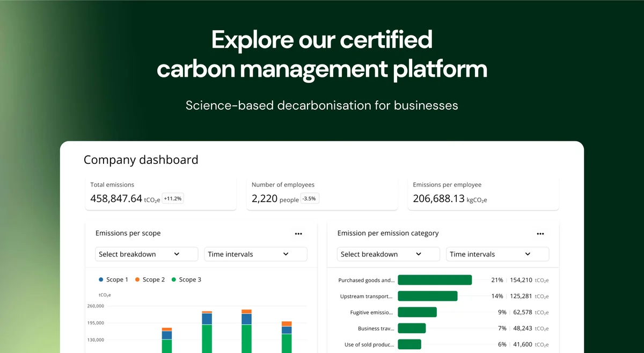Open Emissions per scope three-dot menu
The width and height of the screenshot is (644, 353).
298,234
